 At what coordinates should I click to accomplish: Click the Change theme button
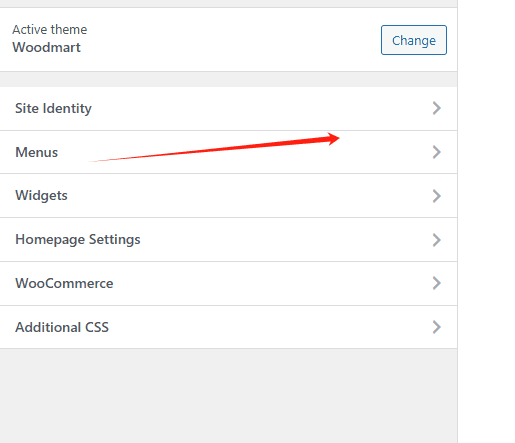[x=414, y=40]
